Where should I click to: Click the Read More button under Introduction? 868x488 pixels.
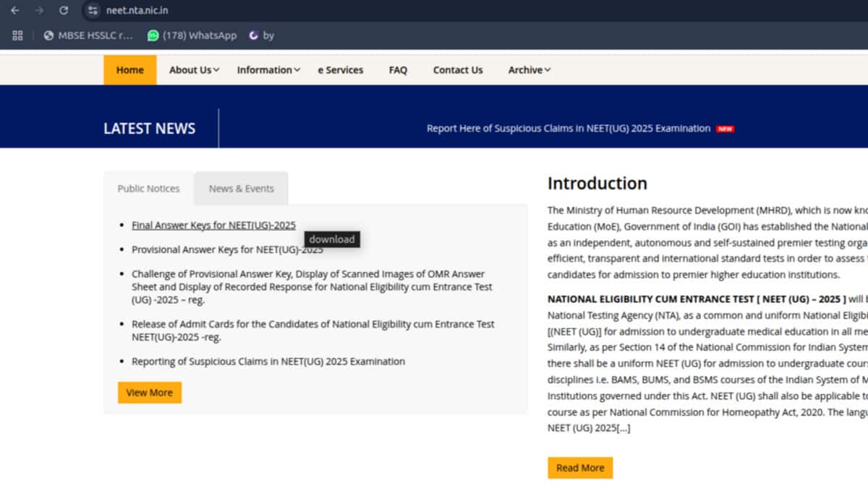pyautogui.click(x=580, y=468)
